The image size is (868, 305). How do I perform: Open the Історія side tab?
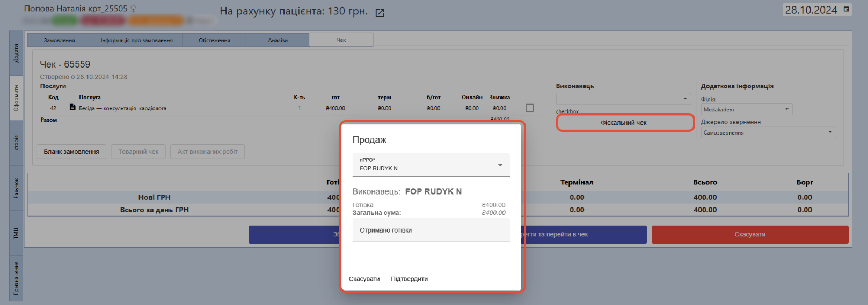[x=16, y=143]
